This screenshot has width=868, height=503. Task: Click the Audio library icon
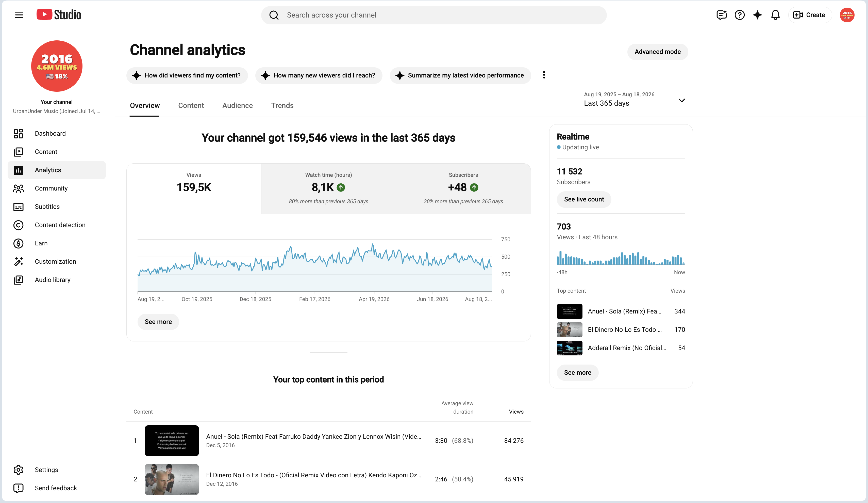point(18,280)
